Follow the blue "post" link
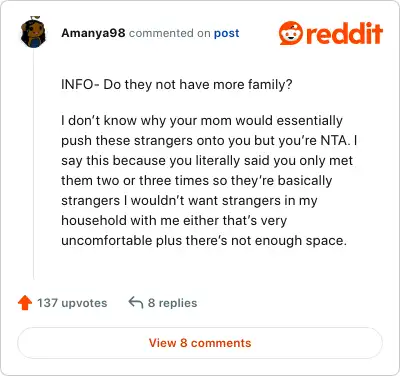This screenshot has height=376, width=400. [227, 33]
